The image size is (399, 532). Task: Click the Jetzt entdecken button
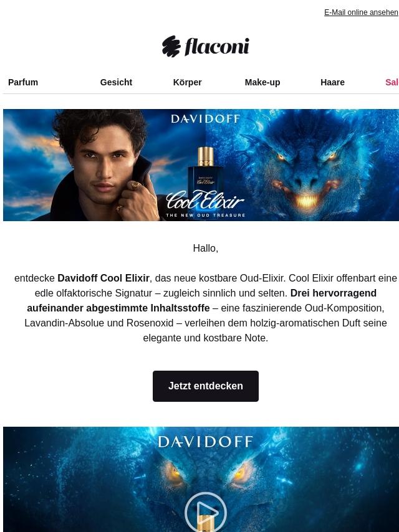(x=206, y=386)
